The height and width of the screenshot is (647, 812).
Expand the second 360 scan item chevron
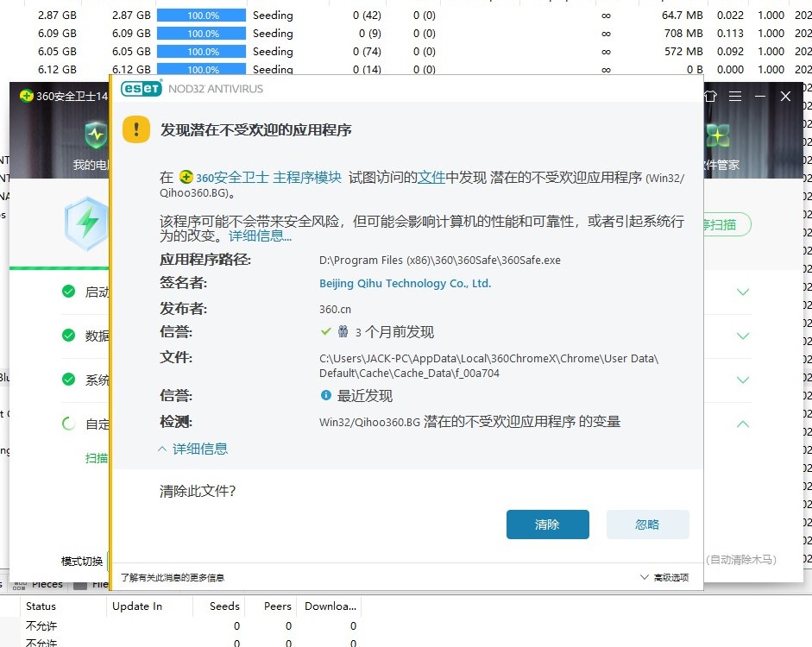coord(743,336)
